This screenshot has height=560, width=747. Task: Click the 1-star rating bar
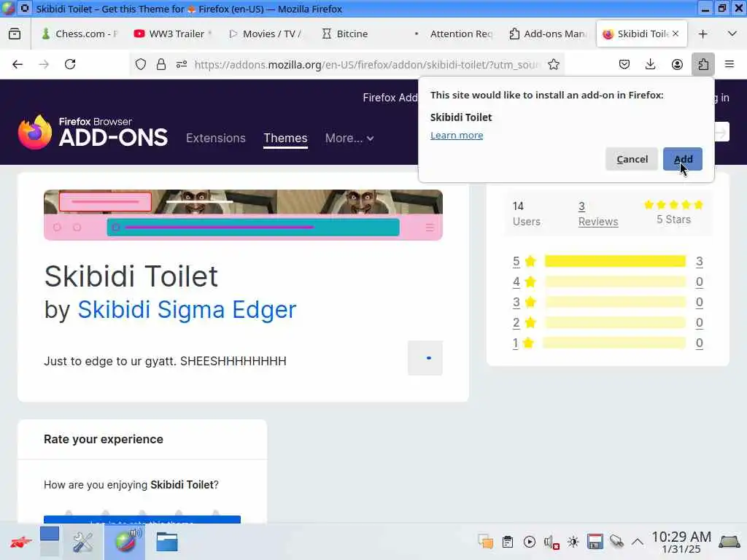(x=614, y=343)
